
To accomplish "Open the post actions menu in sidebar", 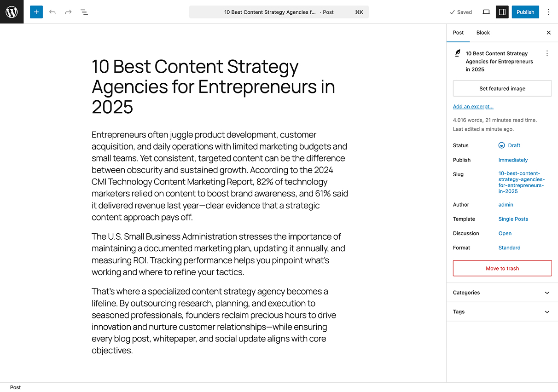I will point(547,53).
